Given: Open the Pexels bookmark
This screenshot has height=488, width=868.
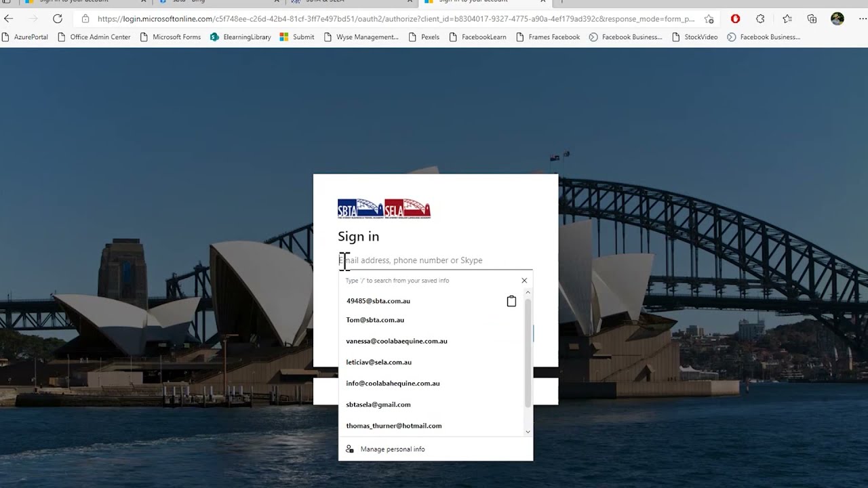Looking at the screenshot, I should (424, 37).
